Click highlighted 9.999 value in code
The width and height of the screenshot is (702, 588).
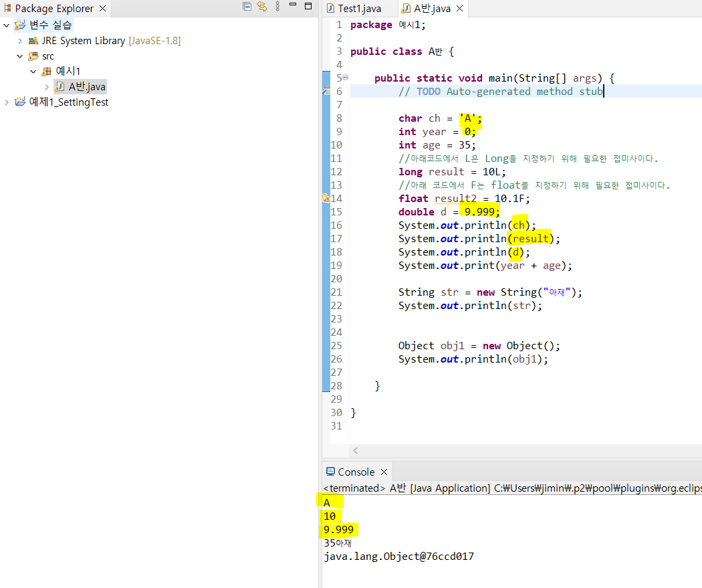click(x=479, y=212)
